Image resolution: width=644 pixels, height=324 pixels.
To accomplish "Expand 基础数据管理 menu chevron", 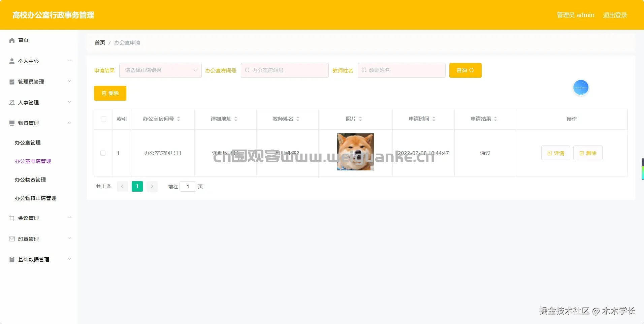I will (69, 259).
